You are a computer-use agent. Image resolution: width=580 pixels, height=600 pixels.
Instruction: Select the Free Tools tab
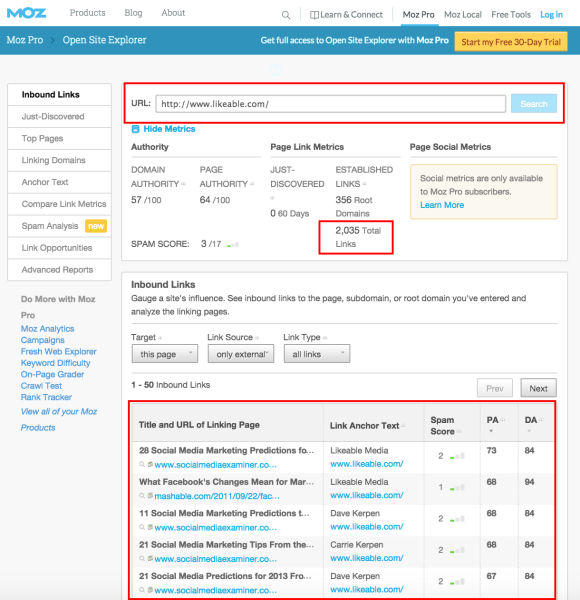pyautogui.click(x=511, y=15)
